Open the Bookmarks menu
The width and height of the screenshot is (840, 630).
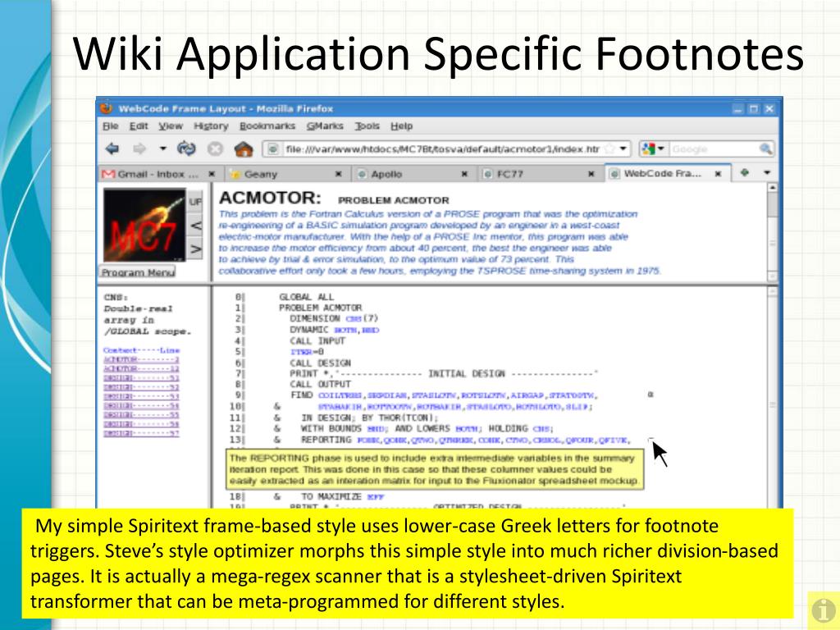(x=267, y=126)
